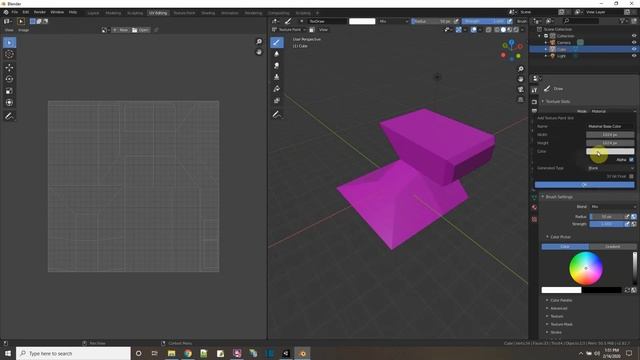Image resolution: width=640 pixels, height=360 pixels.
Task: Click the zoom magnifier in 3D viewport
Action: click(x=520, y=69)
